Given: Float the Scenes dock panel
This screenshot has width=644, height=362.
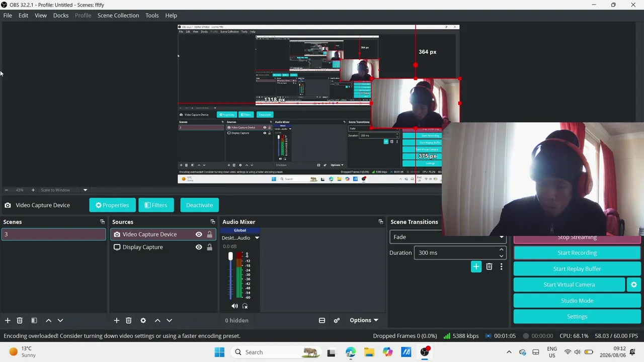Looking at the screenshot, I should [x=103, y=222].
